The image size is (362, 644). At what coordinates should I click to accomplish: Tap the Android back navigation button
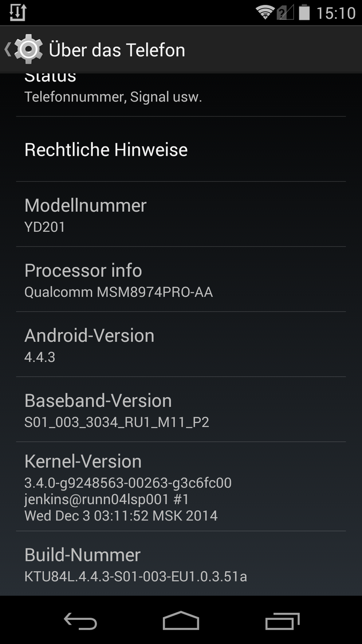point(80,621)
